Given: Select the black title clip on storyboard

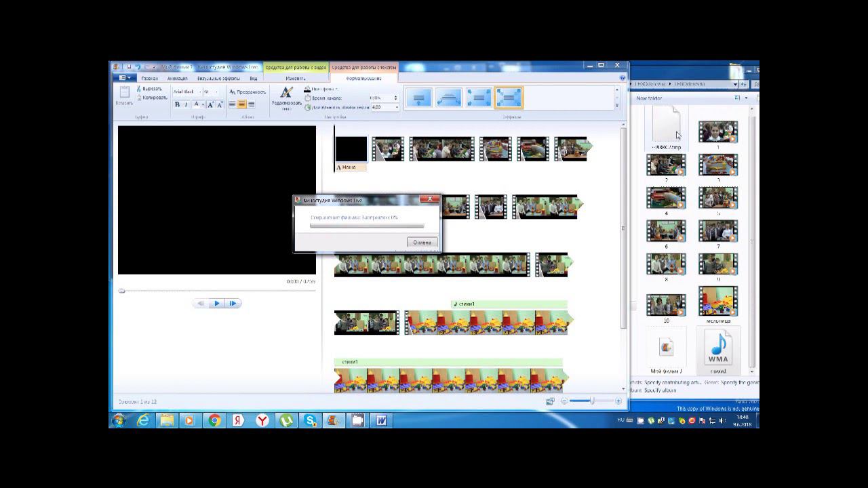Looking at the screenshot, I should [x=351, y=149].
